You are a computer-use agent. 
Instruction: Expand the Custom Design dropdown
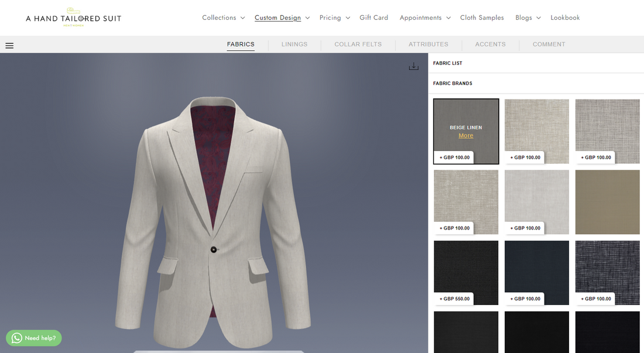click(x=282, y=18)
